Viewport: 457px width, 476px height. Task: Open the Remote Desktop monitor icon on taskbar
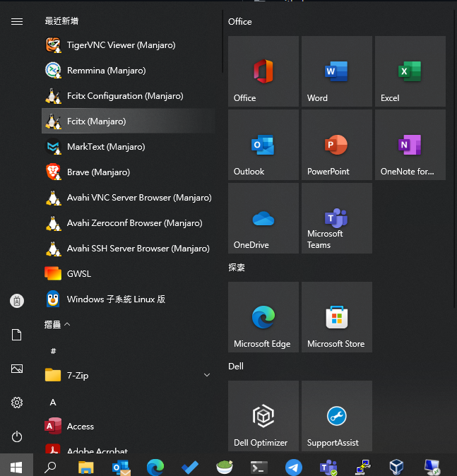pos(432,468)
